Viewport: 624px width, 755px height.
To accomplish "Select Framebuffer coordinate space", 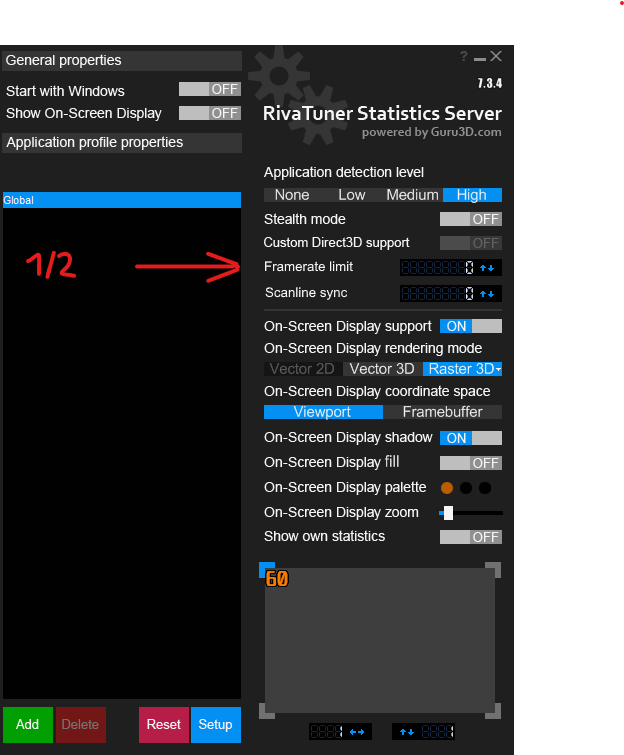I will coord(442,412).
